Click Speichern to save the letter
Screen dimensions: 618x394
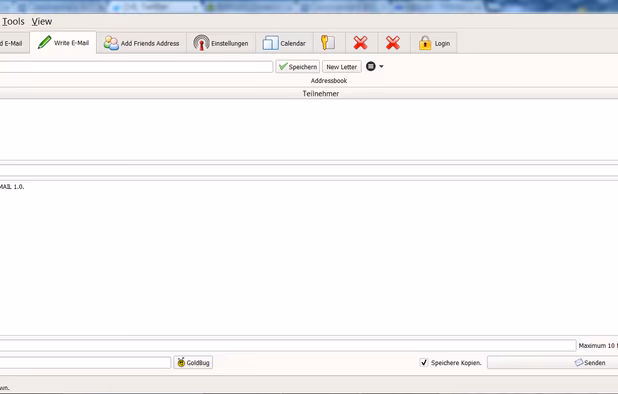[298, 67]
